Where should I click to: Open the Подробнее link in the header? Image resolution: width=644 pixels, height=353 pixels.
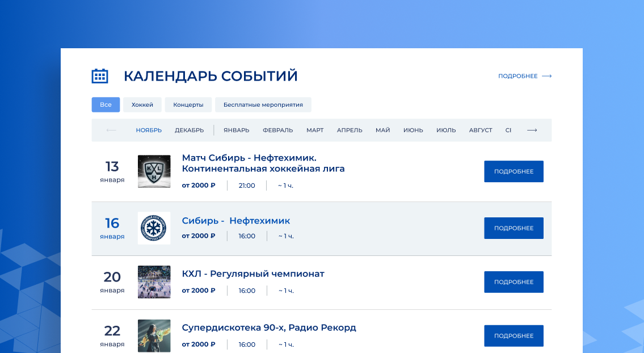524,76
